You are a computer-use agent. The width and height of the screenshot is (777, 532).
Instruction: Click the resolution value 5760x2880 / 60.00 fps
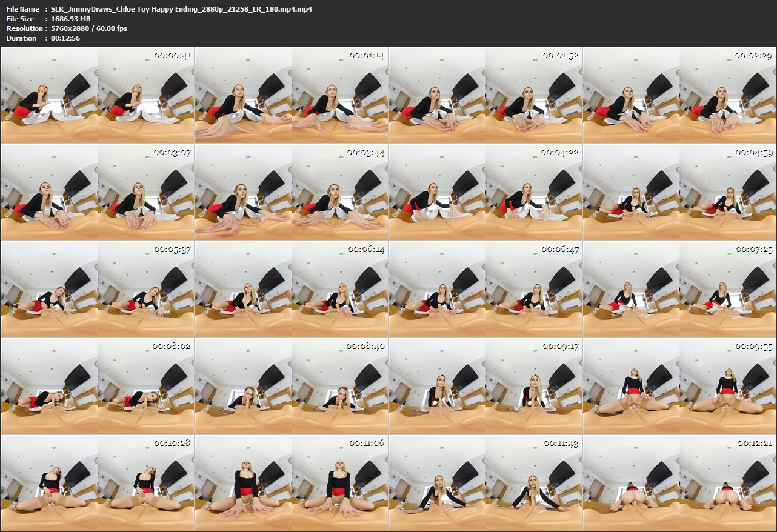click(89, 28)
